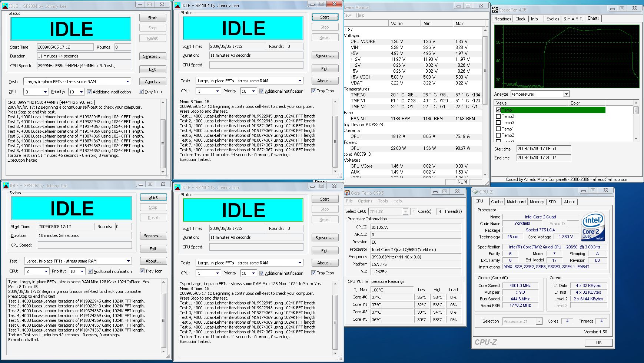Screen dimensions: 644x363
Task: Open the Test dropdown in SP2004 CPU 1 window
Action: pyautogui.click(x=300, y=81)
